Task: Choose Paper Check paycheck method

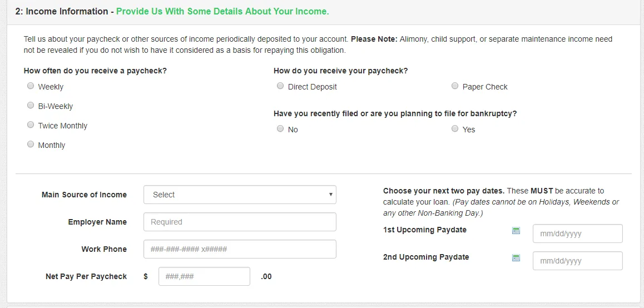Action: tap(455, 86)
